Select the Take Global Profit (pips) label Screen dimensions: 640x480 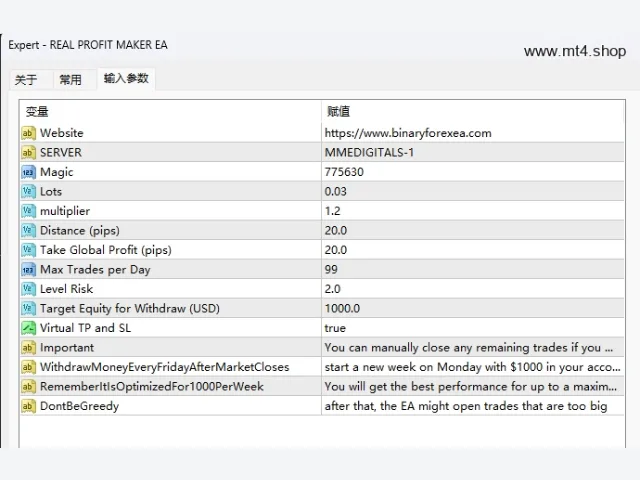coord(106,250)
